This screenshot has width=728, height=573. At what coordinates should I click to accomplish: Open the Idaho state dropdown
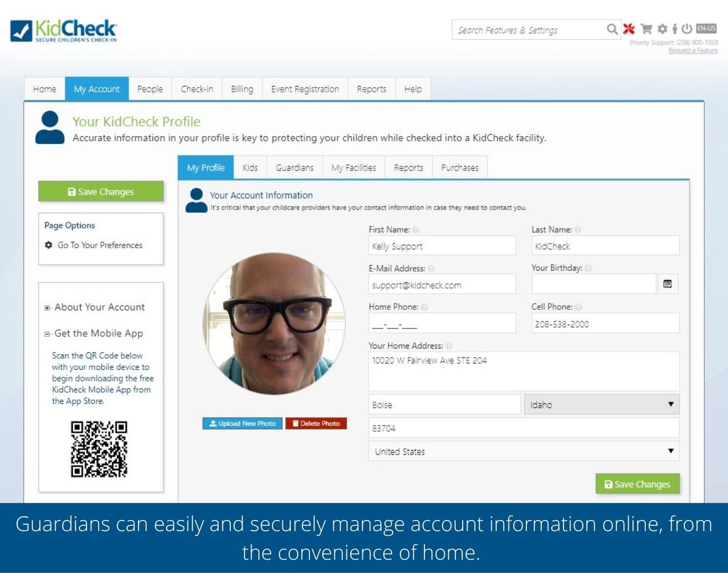click(602, 404)
